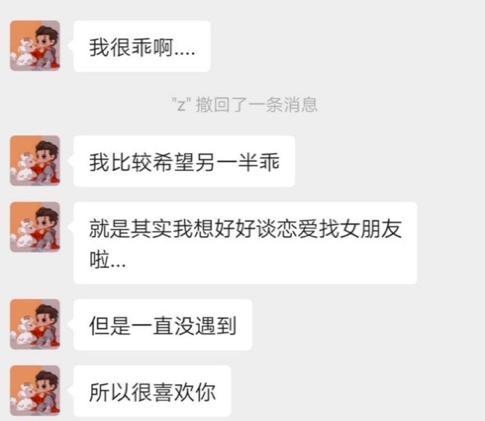This screenshot has height=421, width=485.
Task: Open avatar next to 所以很喜欢你
Action: [x=35, y=391]
